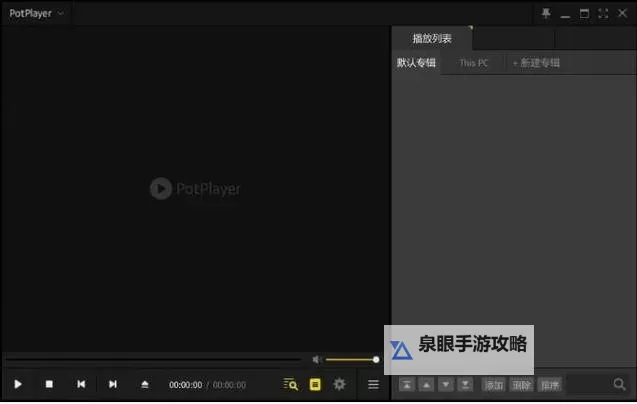Toggle the yellow playlist panel button
The image size is (637, 404).
pos(315,384)
